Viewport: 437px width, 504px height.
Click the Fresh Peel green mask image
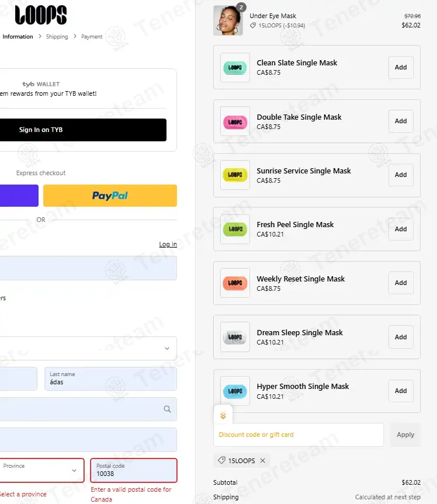pos(235,229)
